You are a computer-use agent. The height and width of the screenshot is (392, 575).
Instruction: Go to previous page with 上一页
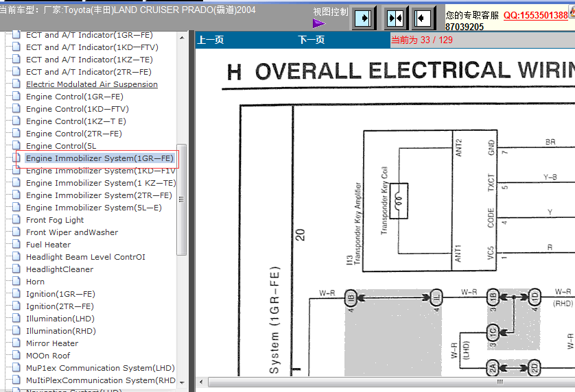[x=211, y=40]
